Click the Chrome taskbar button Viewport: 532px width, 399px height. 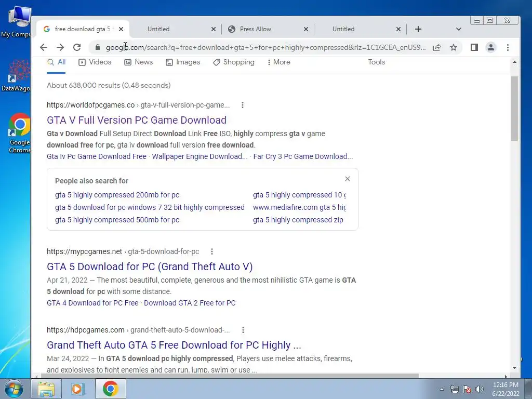[111, 389]
